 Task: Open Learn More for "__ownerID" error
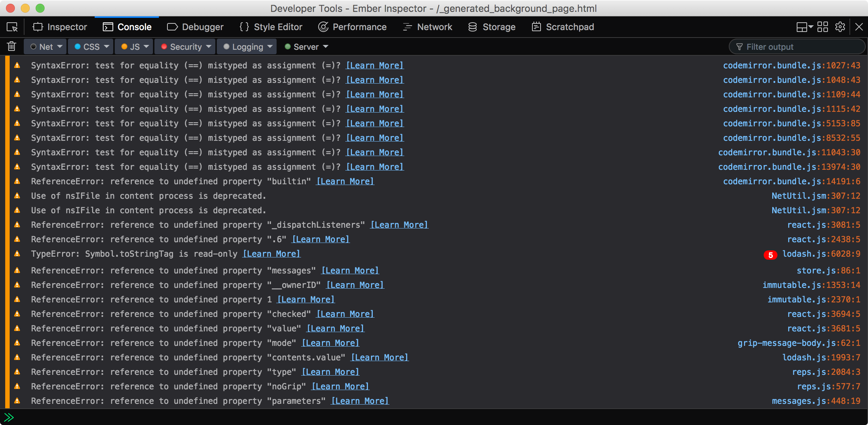tap(355, 285)
